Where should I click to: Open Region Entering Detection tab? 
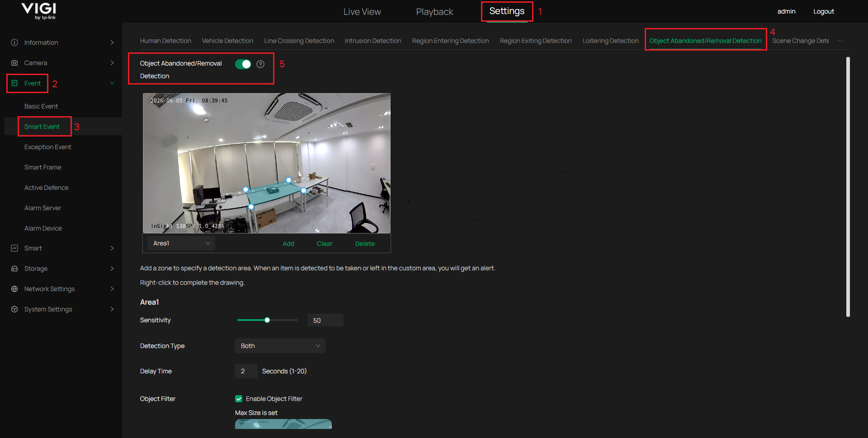click(x=450, y=41)
